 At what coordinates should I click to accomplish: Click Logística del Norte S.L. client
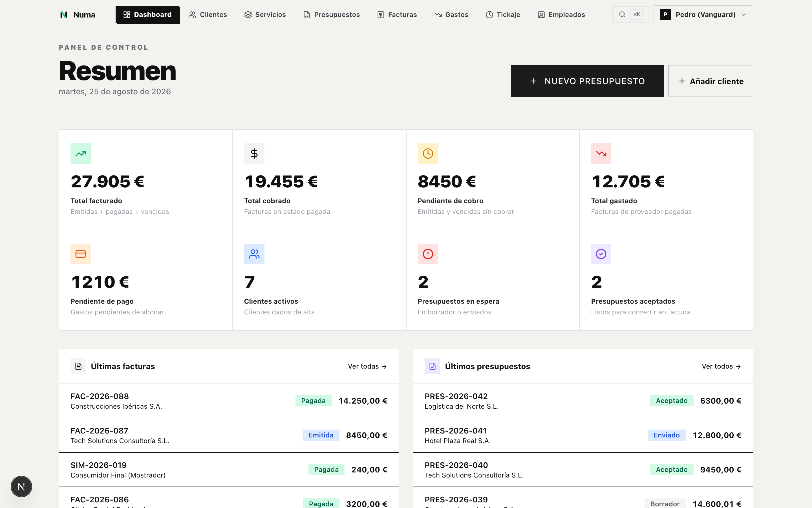pyautogui.click(x=461, y=406)
